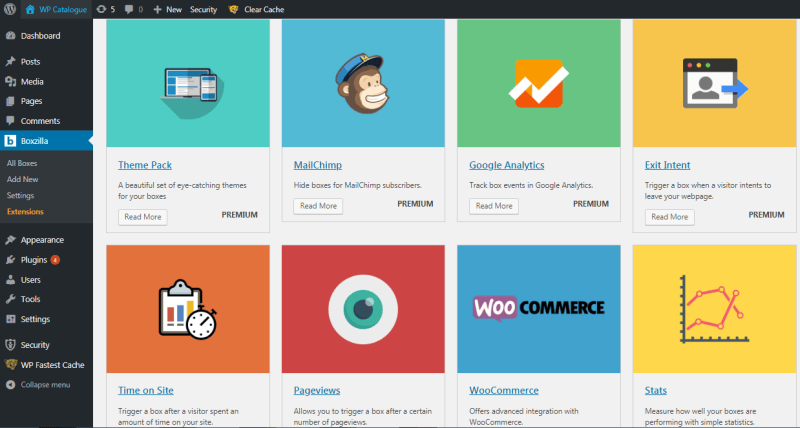Open Google Analytics chart thumbnail
800x428 pixels.
tap(539, 83)
